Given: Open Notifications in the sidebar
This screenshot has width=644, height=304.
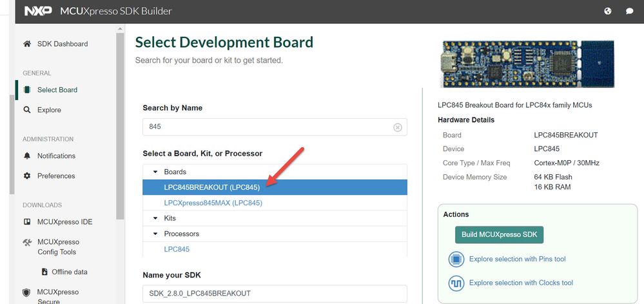Looking at the screenshot, I should (x=56, y=156).
